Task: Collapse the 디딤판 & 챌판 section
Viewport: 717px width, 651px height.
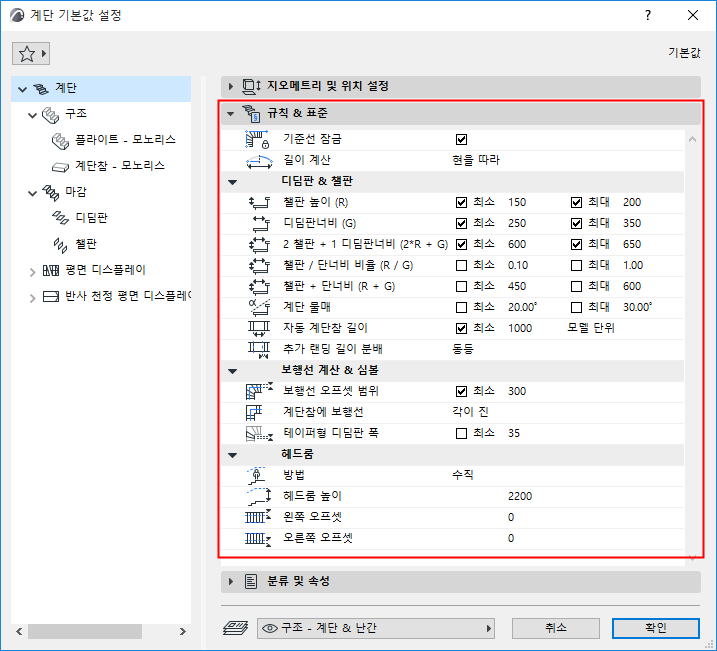Action: 233,182
